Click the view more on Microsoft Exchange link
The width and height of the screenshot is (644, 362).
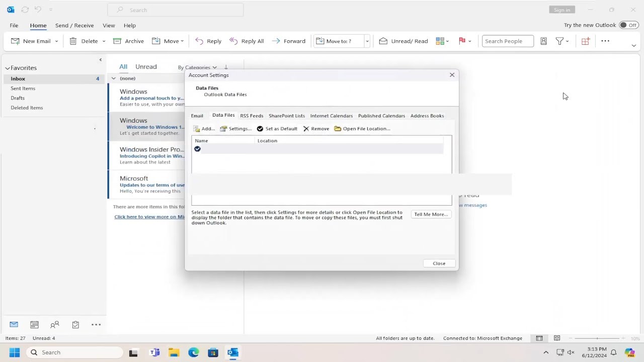(149, 217)
